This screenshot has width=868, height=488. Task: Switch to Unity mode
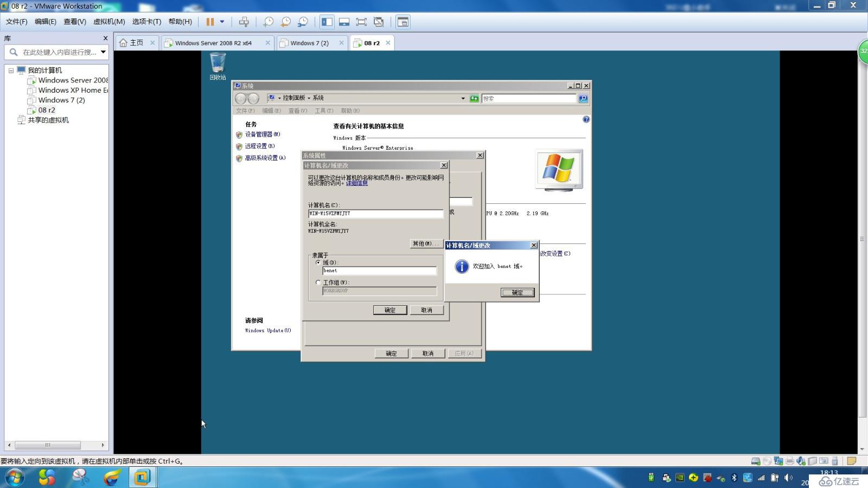click(x=379, y=22)
